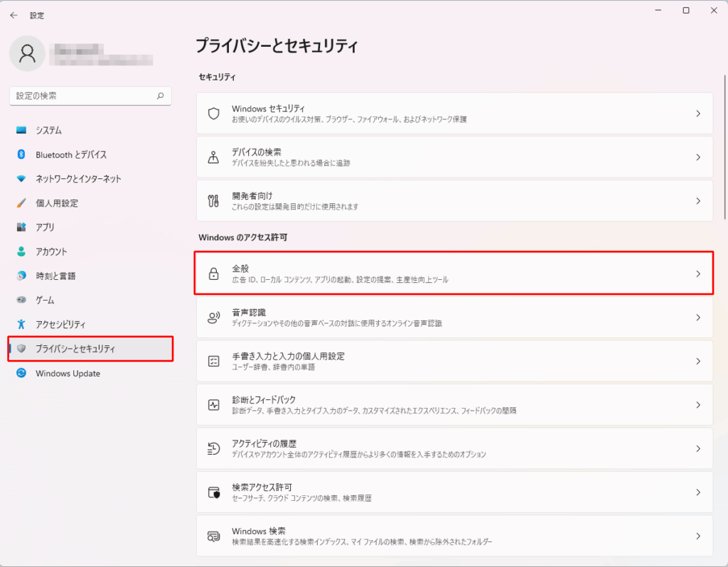This screenshot has width=728, height=567.
Task: Click the 検索アクセス許可 icon
Action: (x=213, y=492)
